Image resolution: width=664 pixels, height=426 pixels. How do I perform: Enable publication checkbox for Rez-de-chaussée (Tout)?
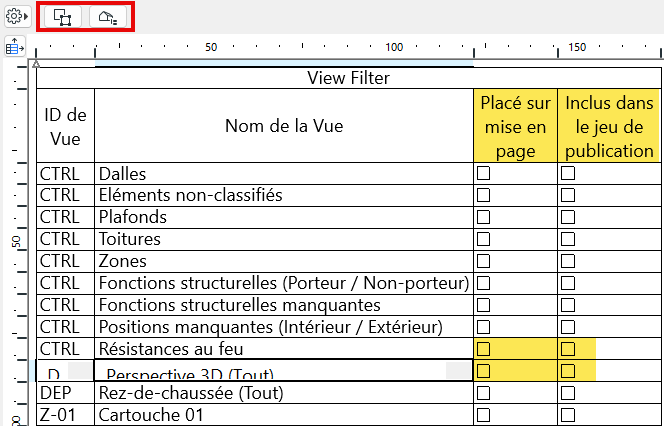568,393
